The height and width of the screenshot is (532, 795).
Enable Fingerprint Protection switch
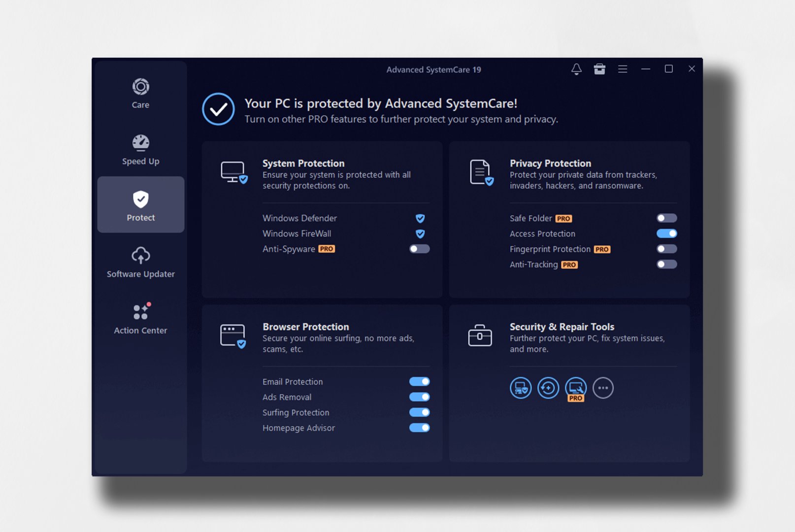pyautogui.click(x=666, y=249)
